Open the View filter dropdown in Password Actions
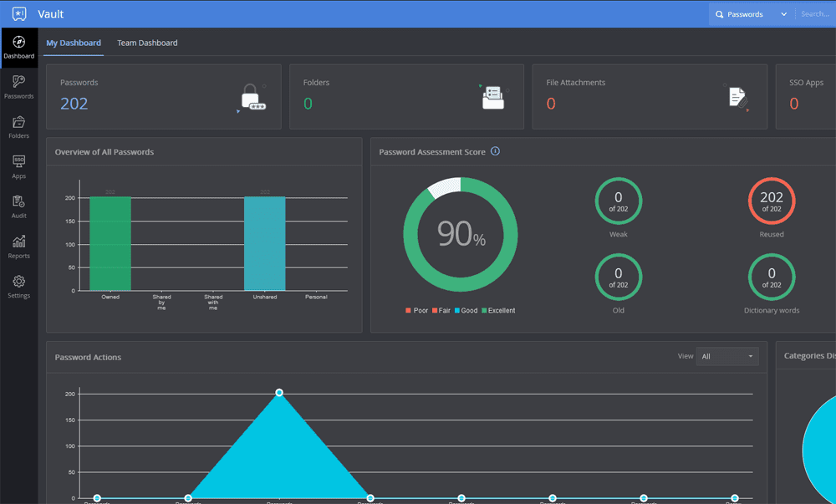 coord(726,356)
